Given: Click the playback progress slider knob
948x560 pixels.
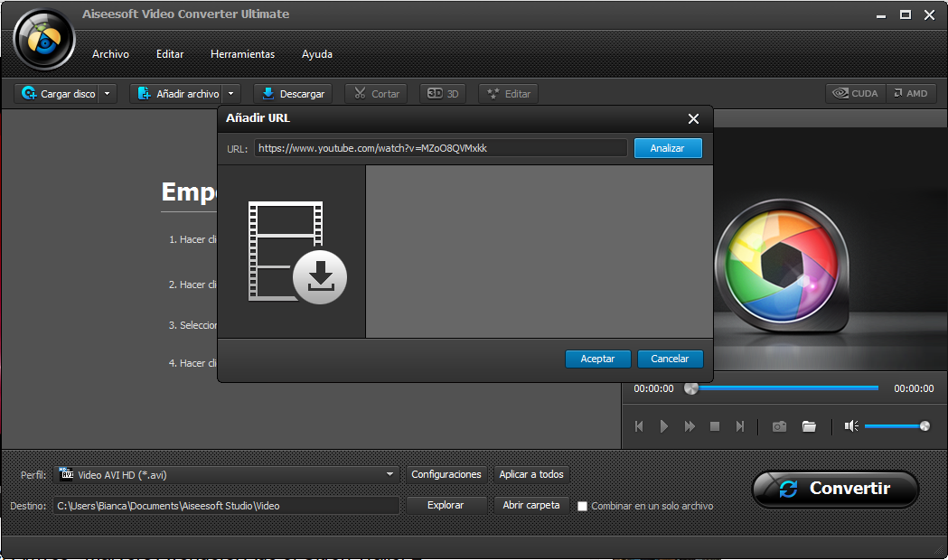Looking at the screenshot, I should pos(690,388).
